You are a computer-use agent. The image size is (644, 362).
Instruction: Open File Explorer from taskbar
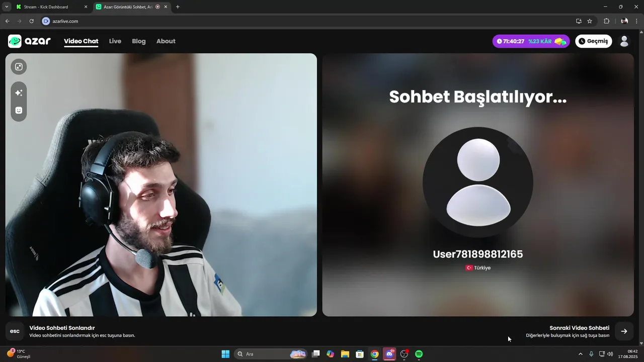point(345,354)
